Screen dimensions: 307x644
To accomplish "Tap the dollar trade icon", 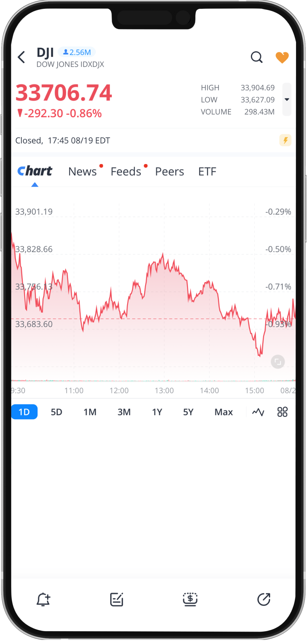I will tap(190, 599).
